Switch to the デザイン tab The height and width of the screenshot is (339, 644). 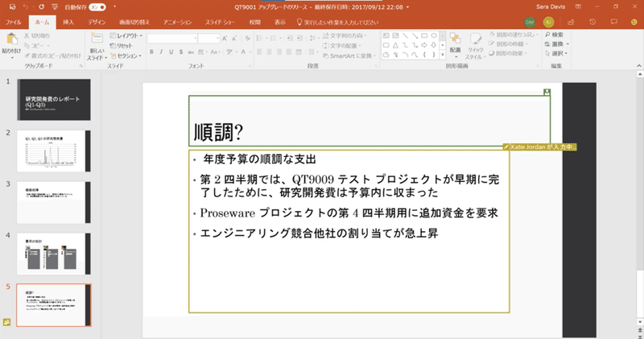[97, 23]
